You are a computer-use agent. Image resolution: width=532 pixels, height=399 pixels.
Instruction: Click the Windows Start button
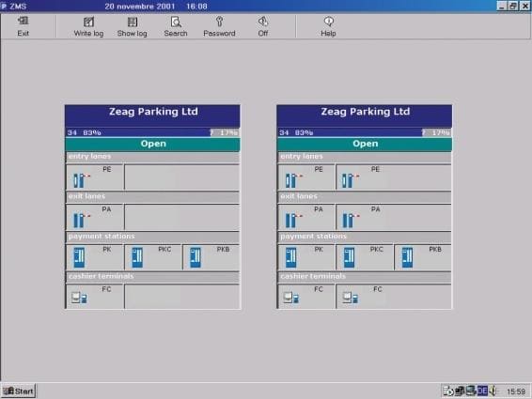pos(19,391)
